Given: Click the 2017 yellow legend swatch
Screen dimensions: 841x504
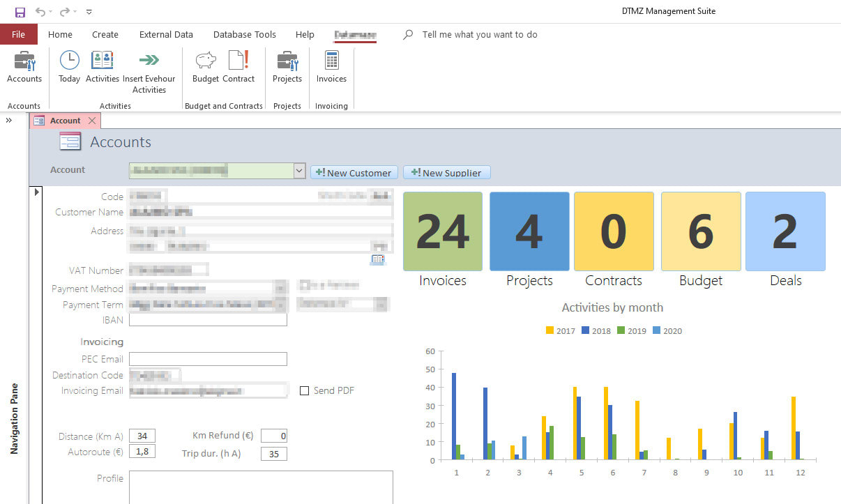Looking at the screenshot, I should [550, 330].
